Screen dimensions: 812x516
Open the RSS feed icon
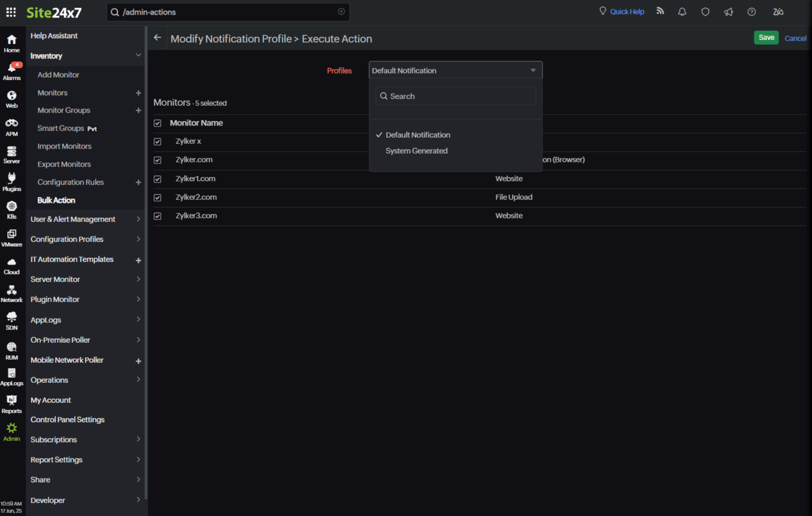(660, 11)
